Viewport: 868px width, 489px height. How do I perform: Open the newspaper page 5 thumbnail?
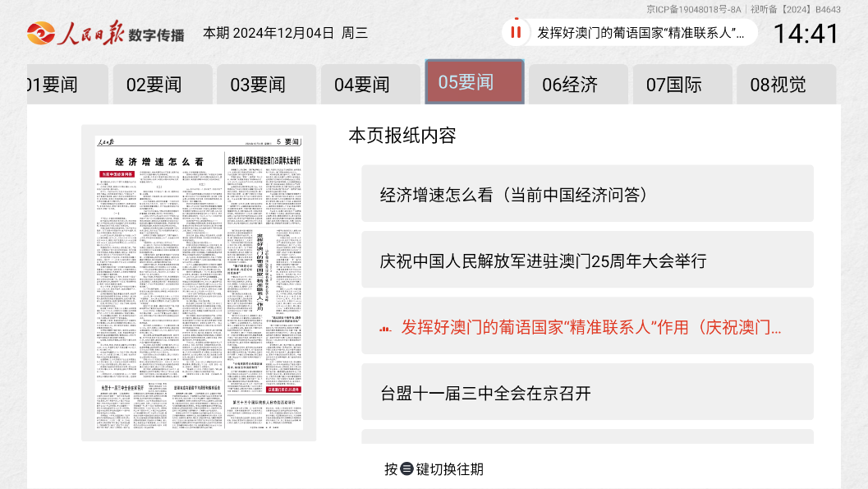pyautogui.click(x=199, y=283)
